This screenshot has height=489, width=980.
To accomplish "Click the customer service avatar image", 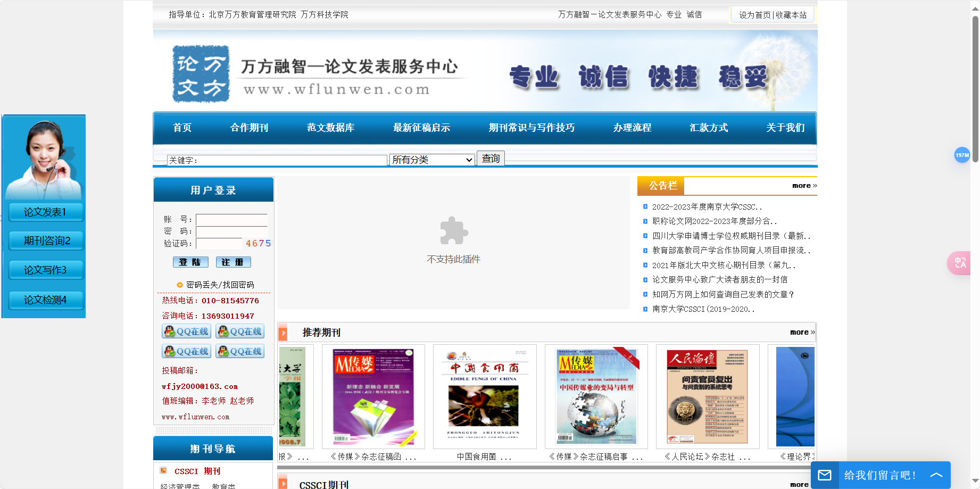I will pos(44,157).
